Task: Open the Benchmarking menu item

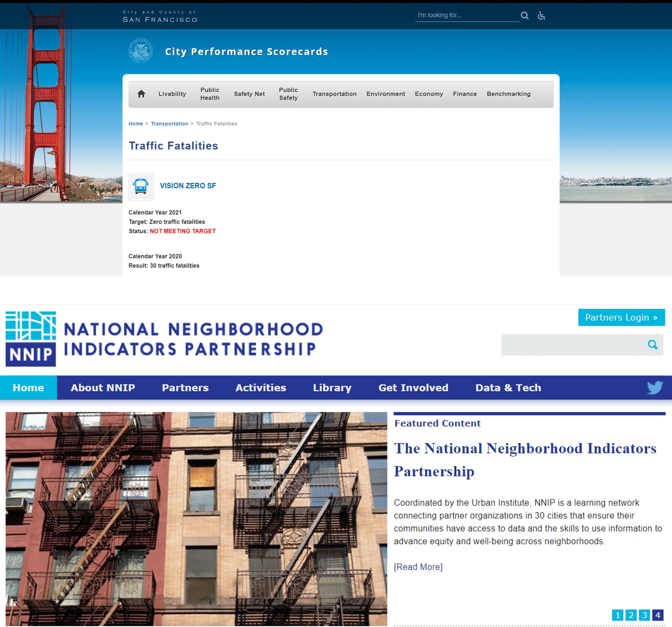Action: click(x=509, y=94)
